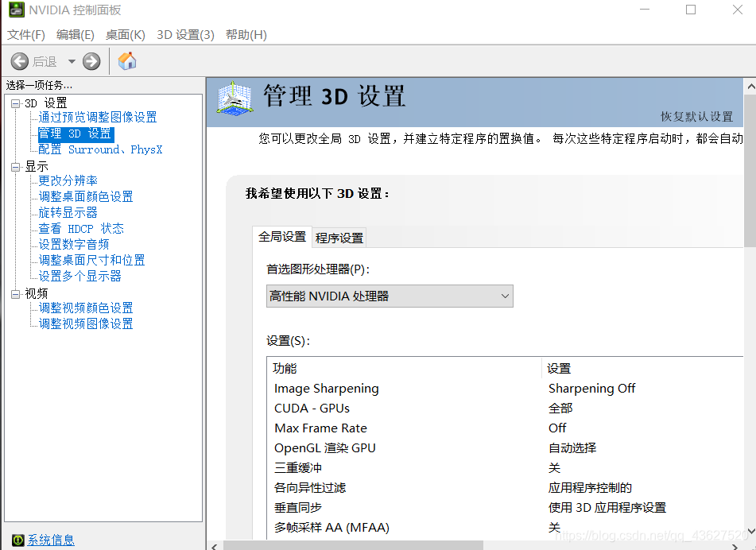Select the Max Frame Rate row
The height and width of the screenshot is (550, 756).
[505, 428]
